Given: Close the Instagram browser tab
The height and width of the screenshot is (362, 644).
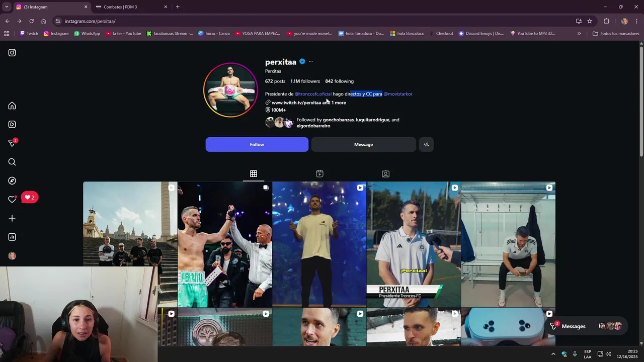Looking at the screenshot, I should [x=86, y=7].
